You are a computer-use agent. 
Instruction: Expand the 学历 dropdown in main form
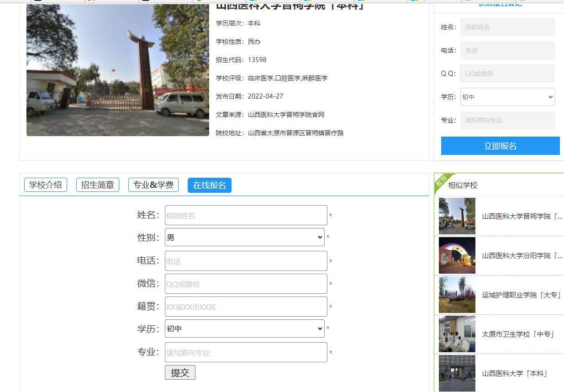click(x=245, y=328)
